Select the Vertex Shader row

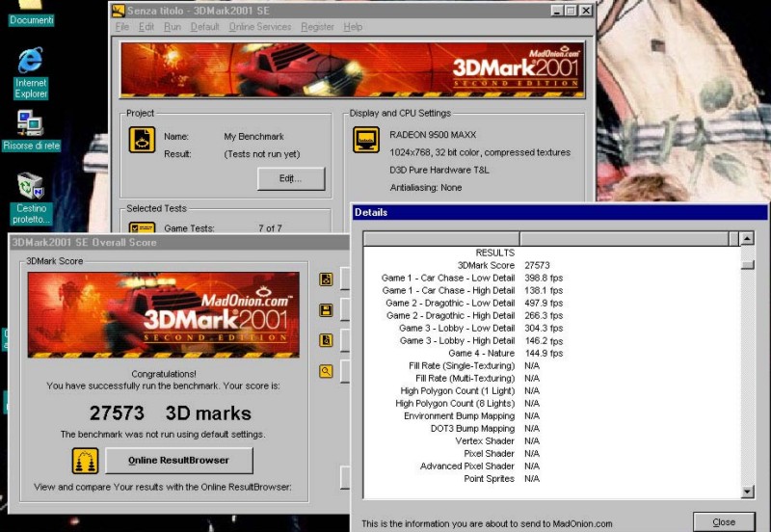point(551,441)
